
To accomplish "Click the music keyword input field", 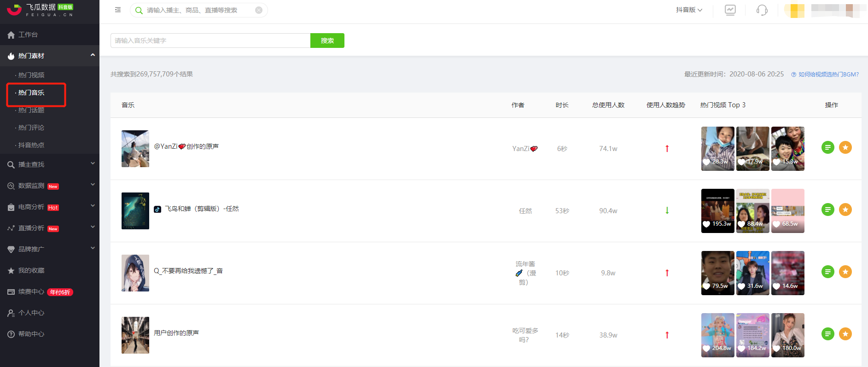I will (210, 41).
